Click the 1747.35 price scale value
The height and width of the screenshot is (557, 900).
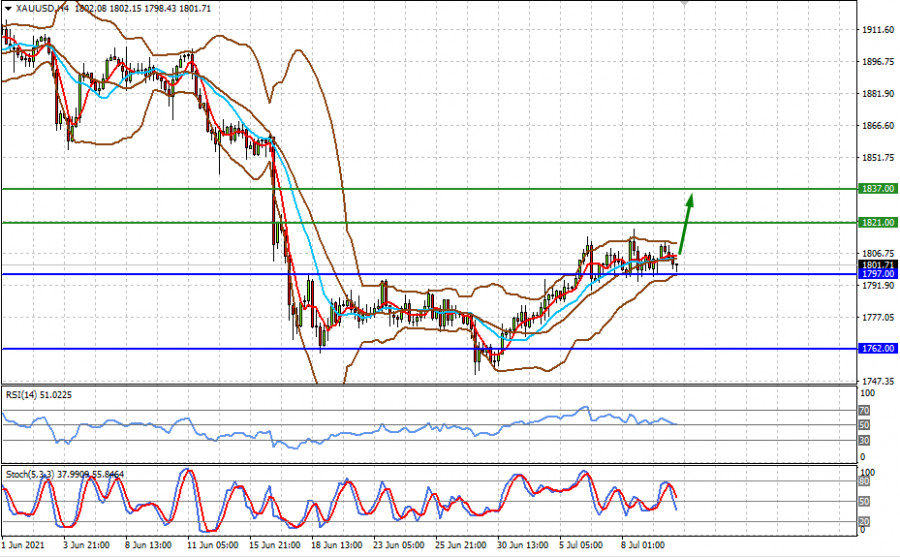[x=877, y=381]
